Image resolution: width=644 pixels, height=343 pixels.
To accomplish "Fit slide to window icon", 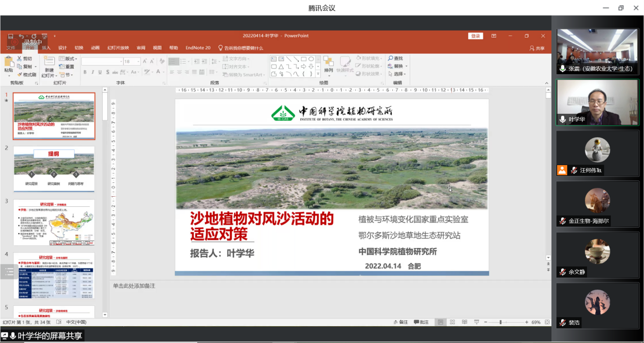I will click(547, 322).
